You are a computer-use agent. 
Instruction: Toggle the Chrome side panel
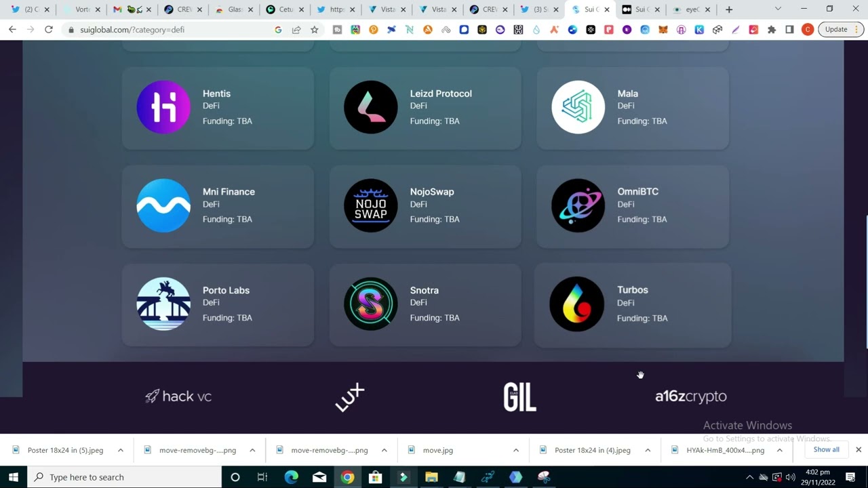pos(789,30)
